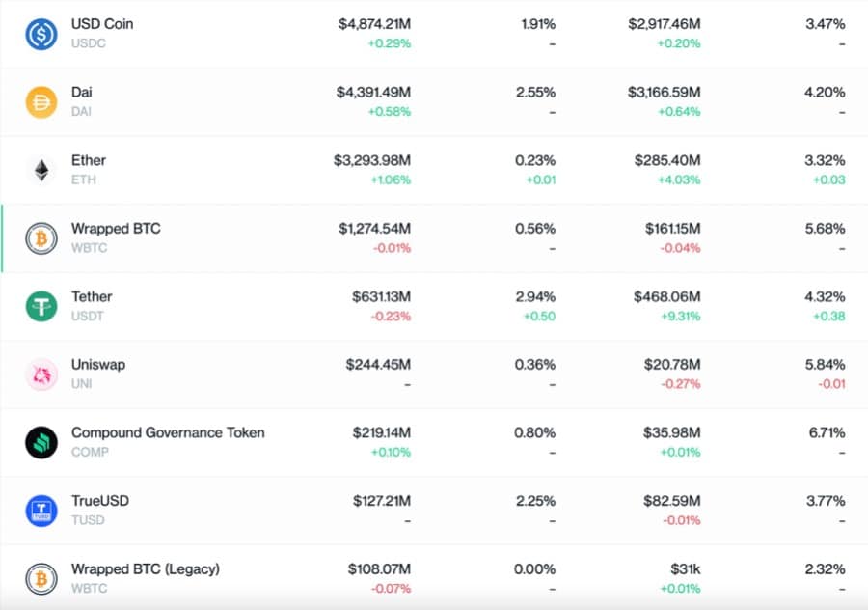Image resolution: width=868 pixels, height=610 pixels.
Task: Select the Compound Governance Token name
Action: [x=168, y=432]
